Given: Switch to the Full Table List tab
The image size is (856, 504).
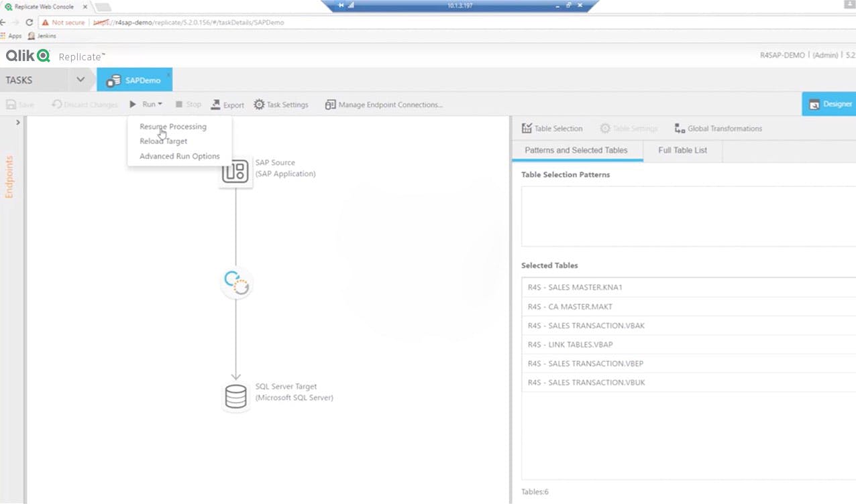Looking at the screenshot, I should [x=682, y=150].
